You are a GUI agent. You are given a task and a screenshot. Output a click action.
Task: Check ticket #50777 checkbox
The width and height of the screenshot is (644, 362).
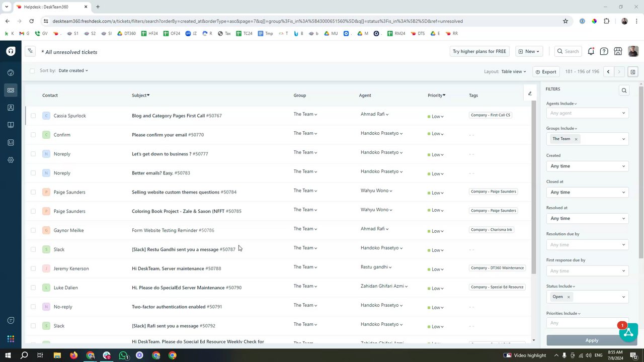pyautogui.click(x=33, y=154)
